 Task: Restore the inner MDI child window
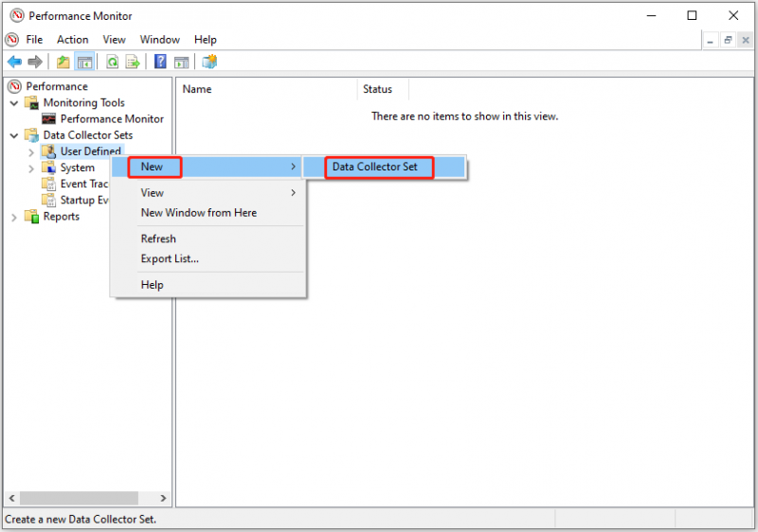(x=728, y=41)
